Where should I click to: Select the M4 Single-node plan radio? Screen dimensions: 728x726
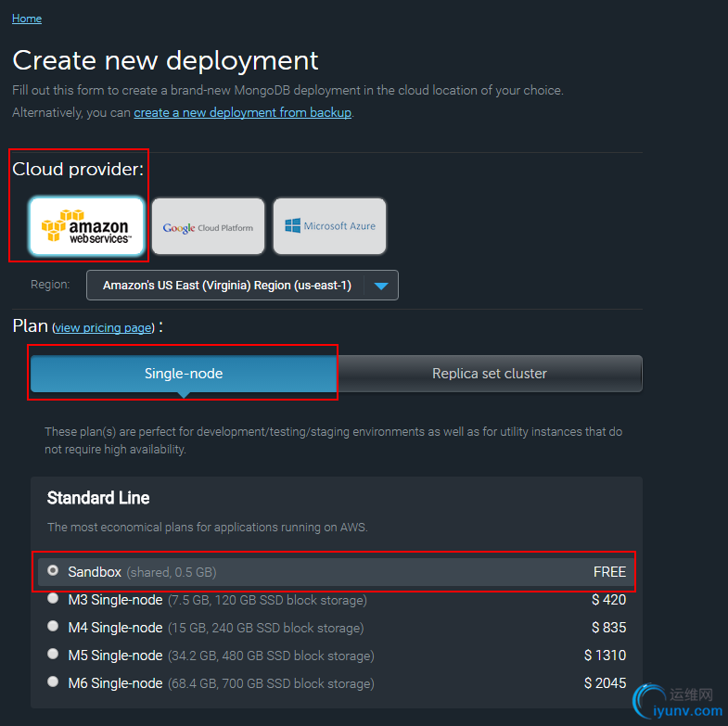point(53,626)
